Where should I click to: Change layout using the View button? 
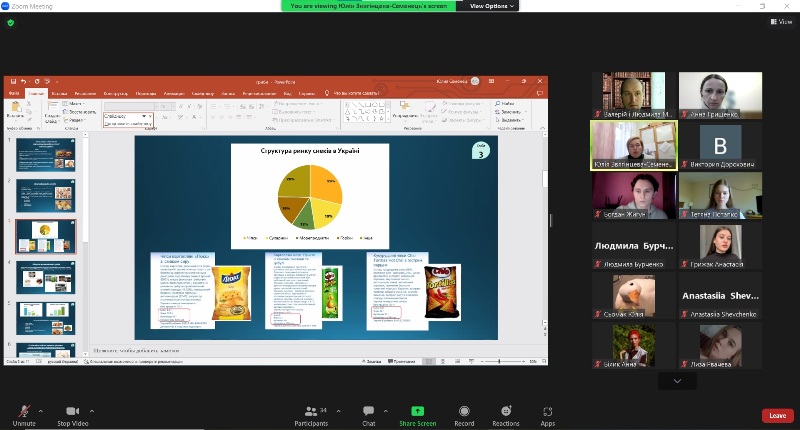click(772, 22)
